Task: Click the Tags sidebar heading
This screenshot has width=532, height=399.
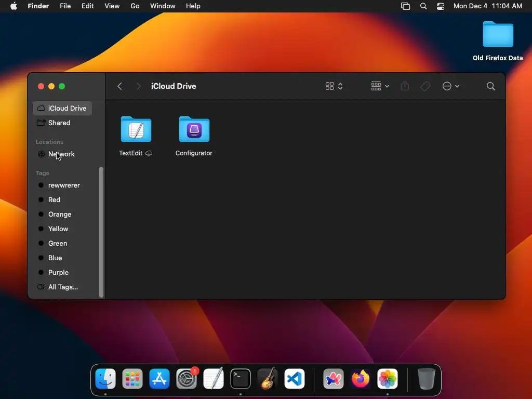Action: [x=43, y=173]
